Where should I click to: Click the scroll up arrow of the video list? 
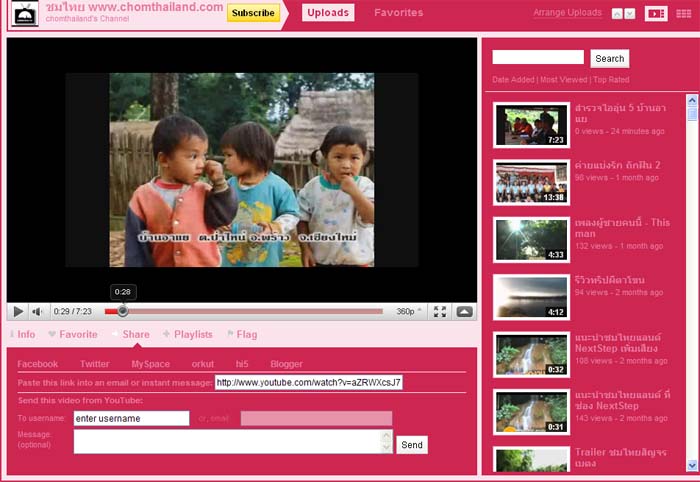click(x=692, y=100)
